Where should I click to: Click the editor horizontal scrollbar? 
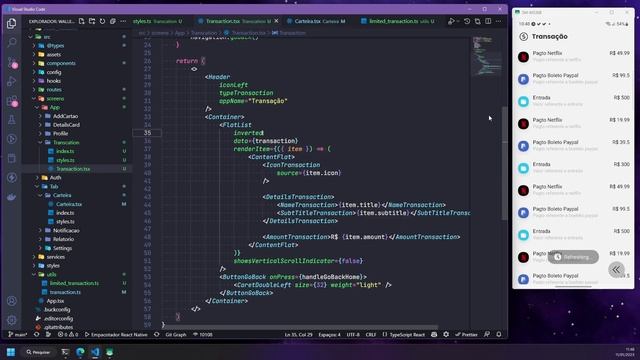coord(300,327)
